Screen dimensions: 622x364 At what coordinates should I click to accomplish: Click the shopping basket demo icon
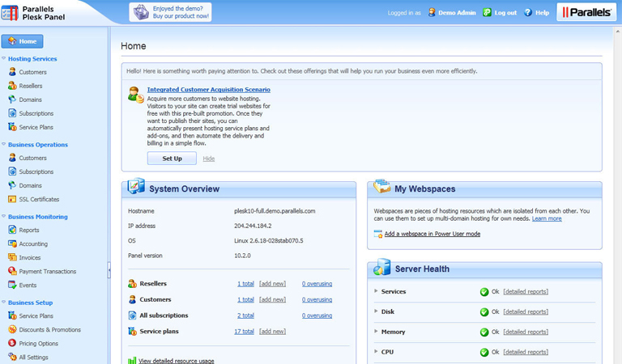point(141,12)
